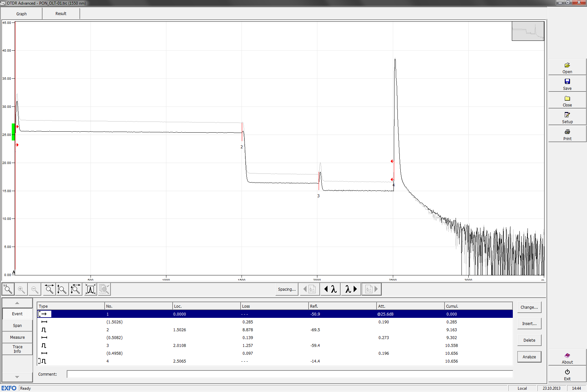Screen dimensions: 587x392
Task: Click reflectance value -14.4
Action: pyautogui.click(x=315, y=361)
